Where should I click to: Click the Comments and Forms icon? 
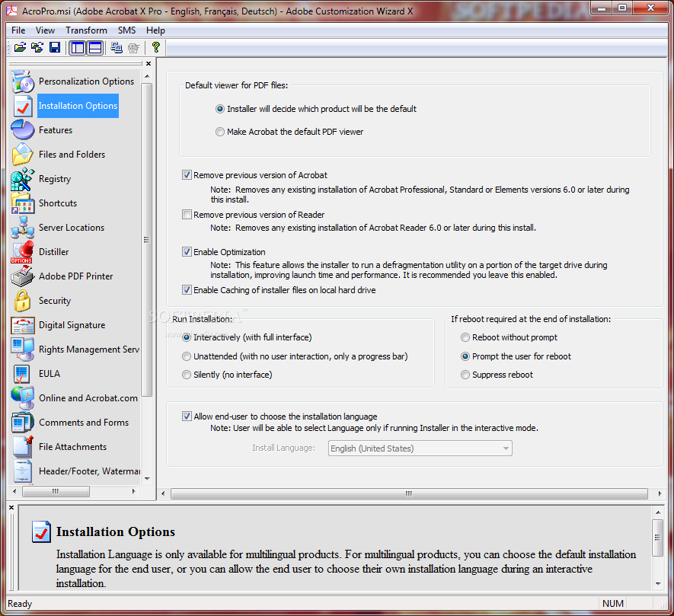click(23, 423)
